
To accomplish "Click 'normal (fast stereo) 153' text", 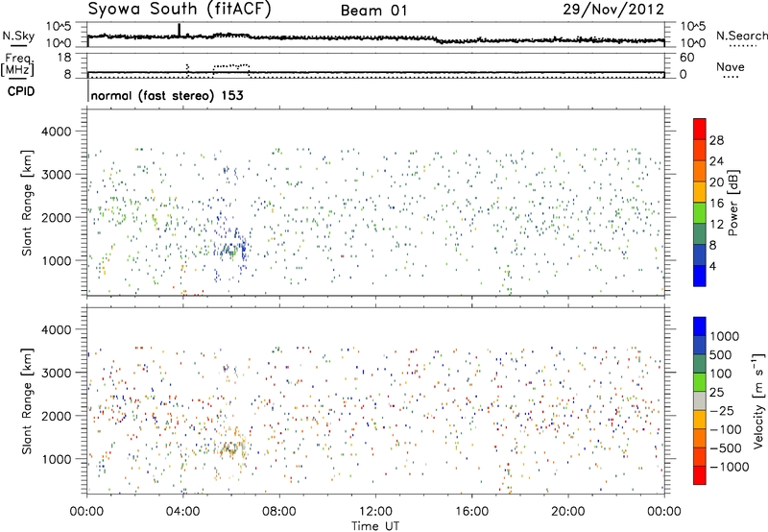I will [167, 95].
